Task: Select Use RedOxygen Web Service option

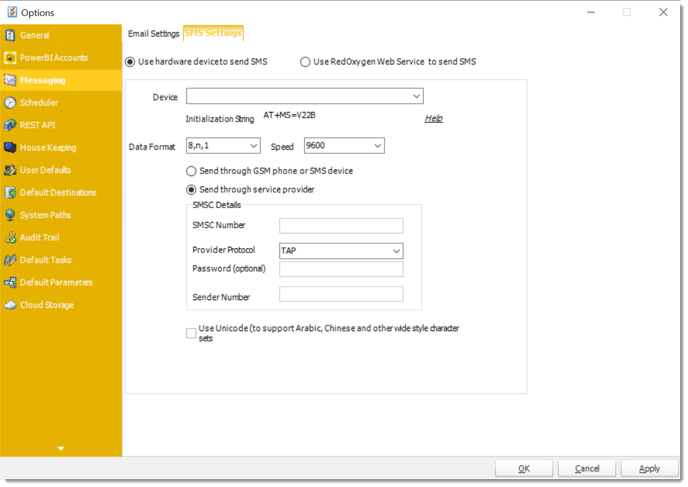Action: [305, 62]
